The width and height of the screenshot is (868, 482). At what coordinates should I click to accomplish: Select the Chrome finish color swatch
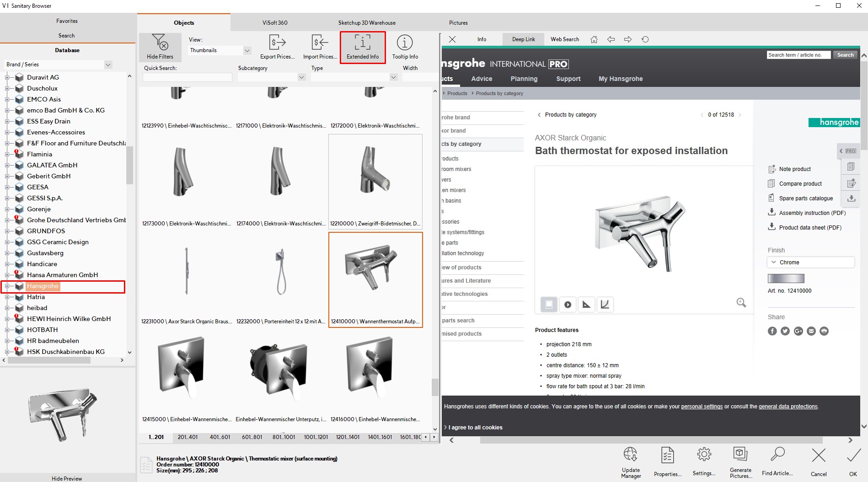(786, 278)
